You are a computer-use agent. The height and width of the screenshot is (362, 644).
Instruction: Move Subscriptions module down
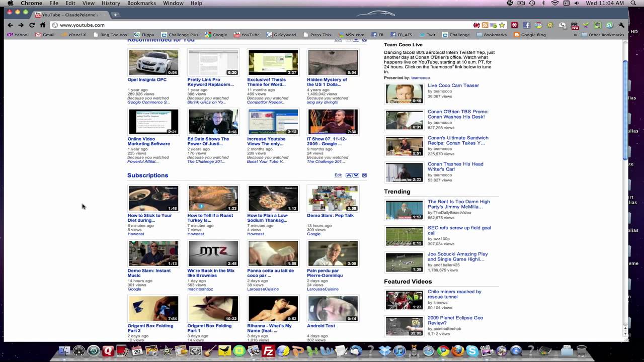[x=356, y=175]
